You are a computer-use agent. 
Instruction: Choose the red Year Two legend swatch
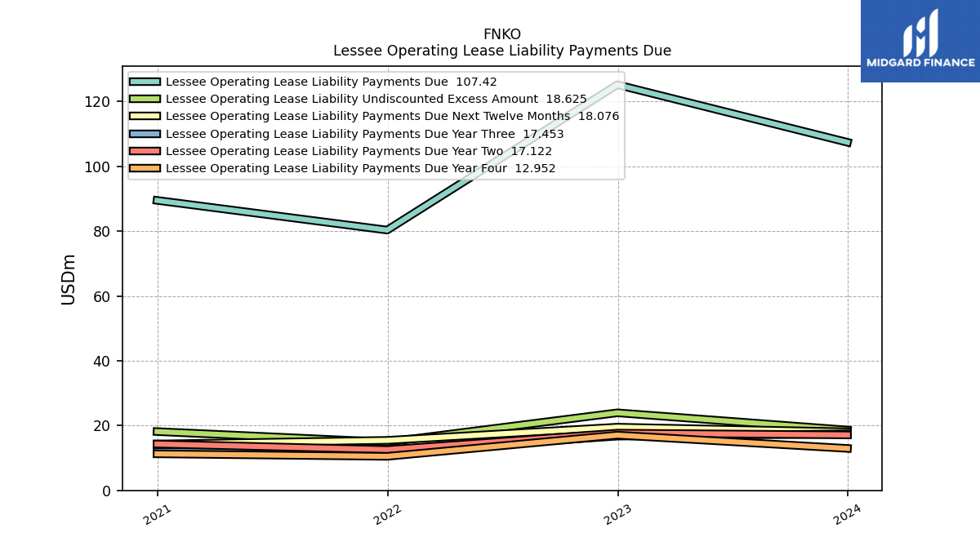click(145, 151)
